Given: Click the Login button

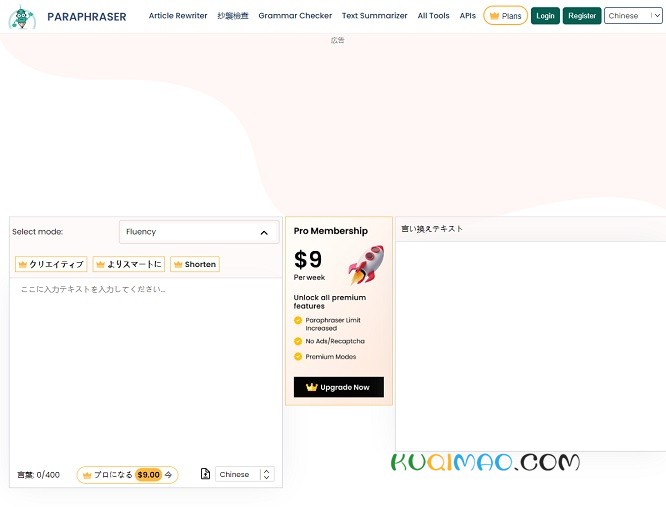Looking at the screenshot, I should pyautogui.click(x=545, y=16).
